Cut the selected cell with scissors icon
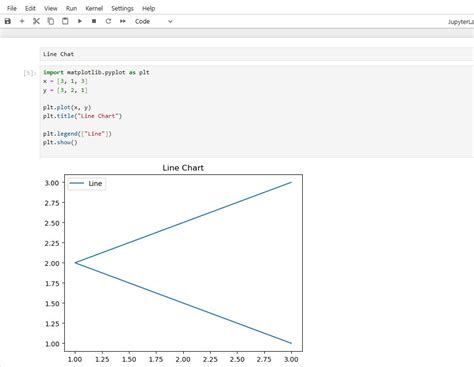 pos(36,21)
